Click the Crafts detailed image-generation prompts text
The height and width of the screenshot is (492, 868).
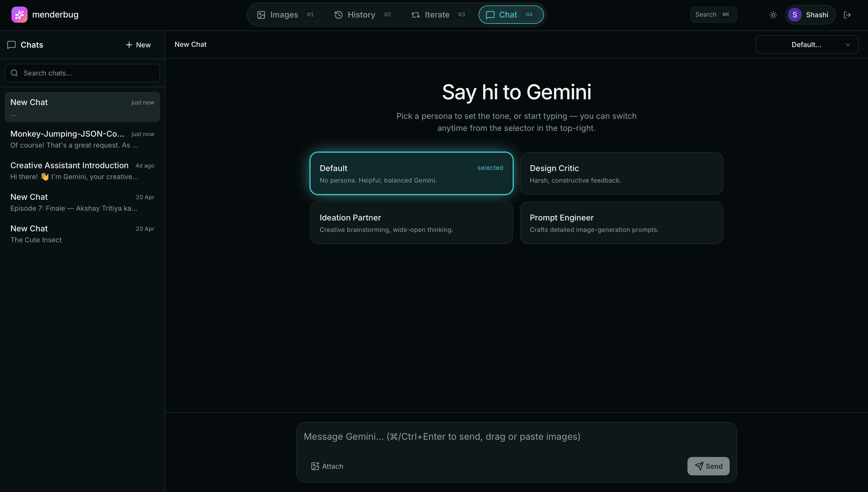click(594, 230)
